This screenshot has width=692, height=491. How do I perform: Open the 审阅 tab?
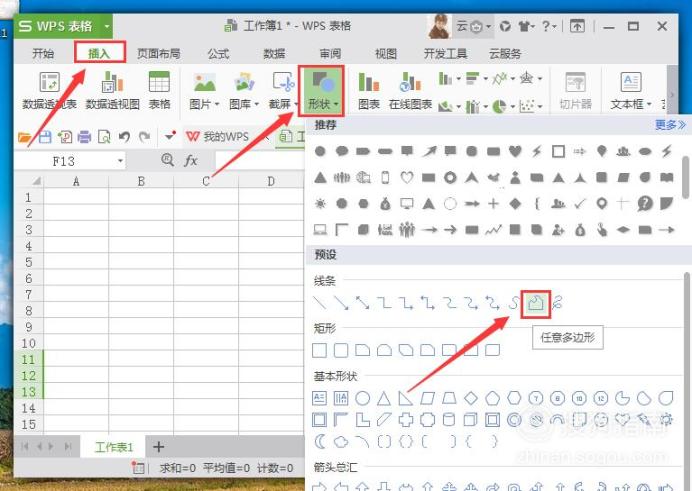pyautogui.click(x=330, y=53)
